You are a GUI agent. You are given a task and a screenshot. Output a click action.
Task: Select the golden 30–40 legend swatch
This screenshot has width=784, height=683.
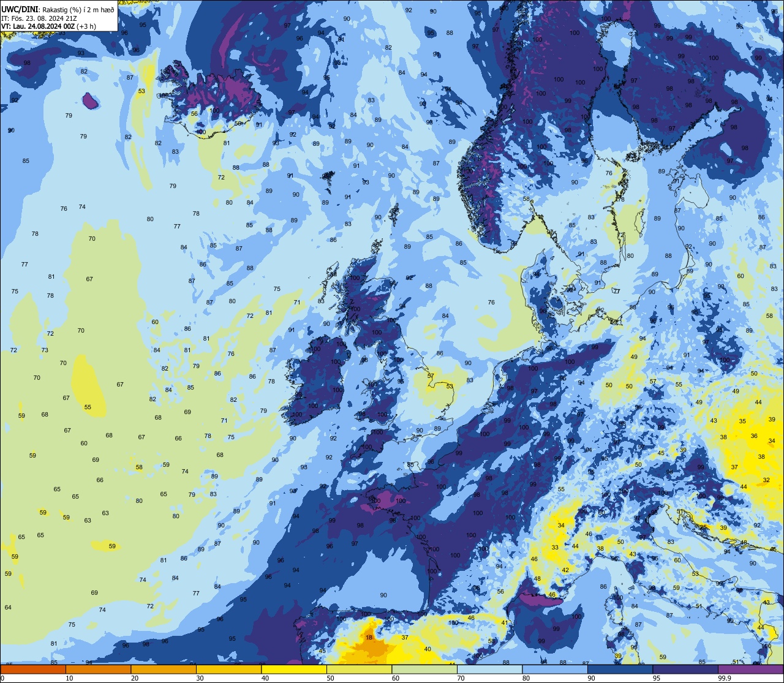[x=228, y=669]
